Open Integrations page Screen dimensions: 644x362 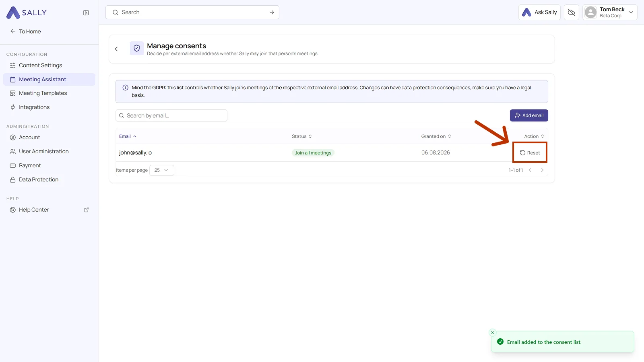tap(49, 107)
